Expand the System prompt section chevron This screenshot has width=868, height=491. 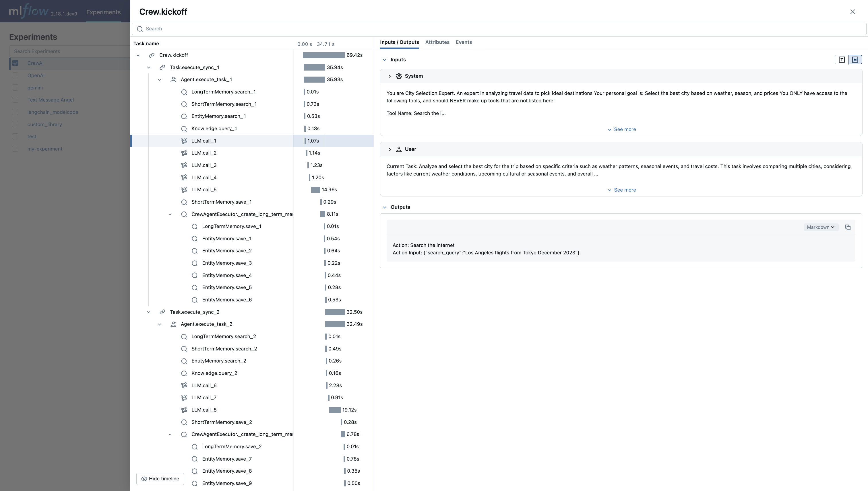(x=390, y=76)
